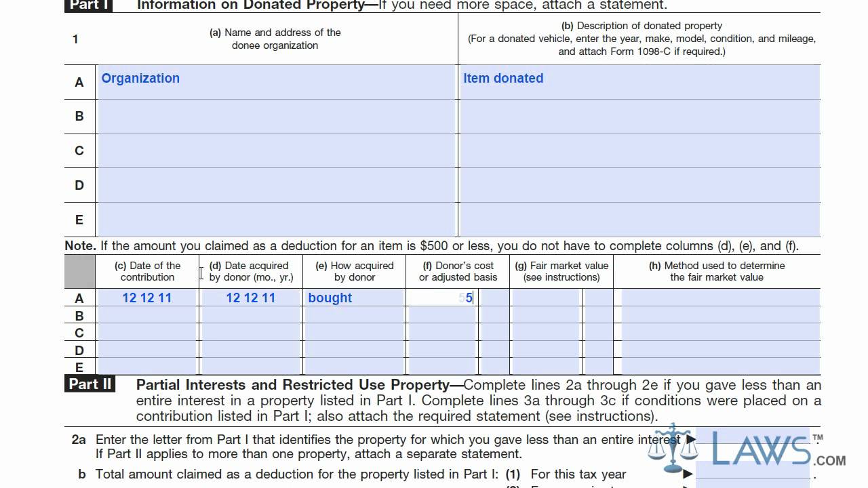Select the row B donated property description field
The width and height of the screenshot is (868, 488).
639,117
